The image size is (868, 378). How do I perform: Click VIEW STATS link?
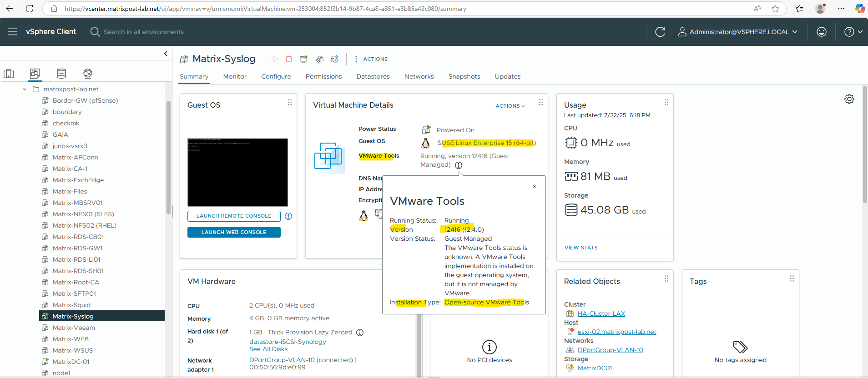pyautogui.click(x=581, y=248)
